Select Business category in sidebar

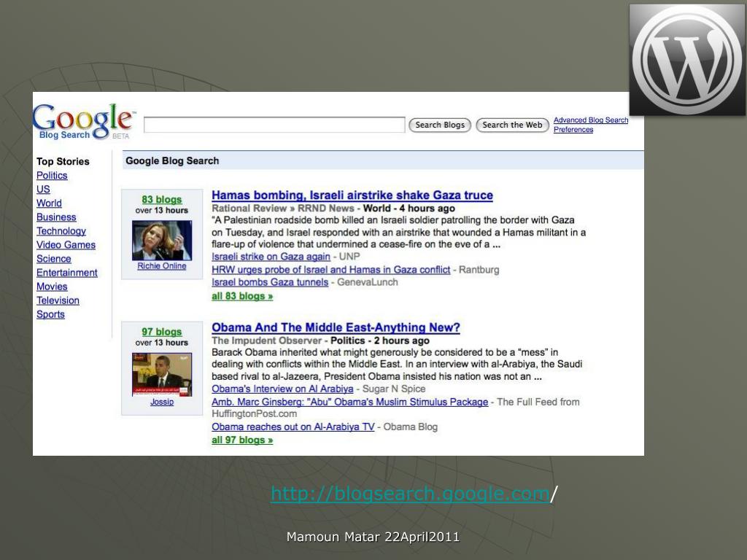[x=56, y=217]
